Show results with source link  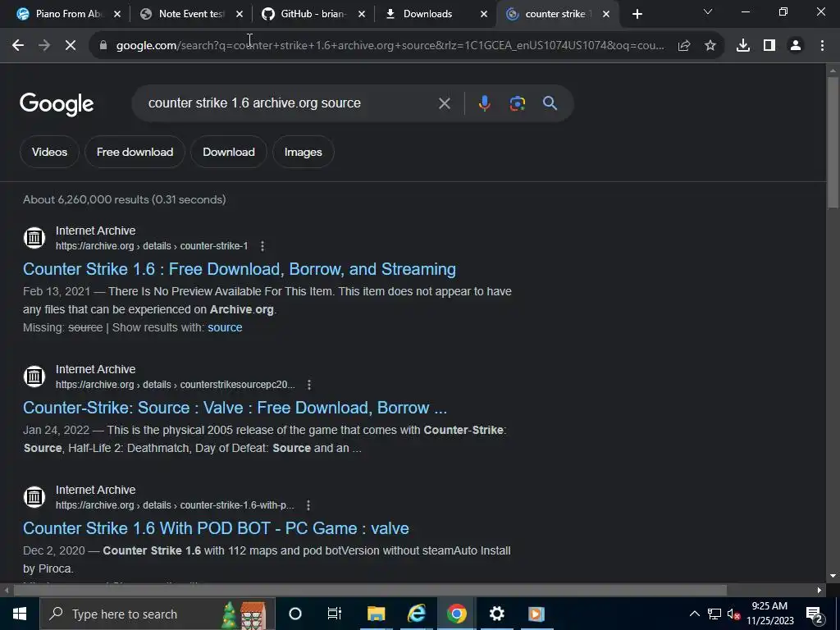click(x=225, y=327)
